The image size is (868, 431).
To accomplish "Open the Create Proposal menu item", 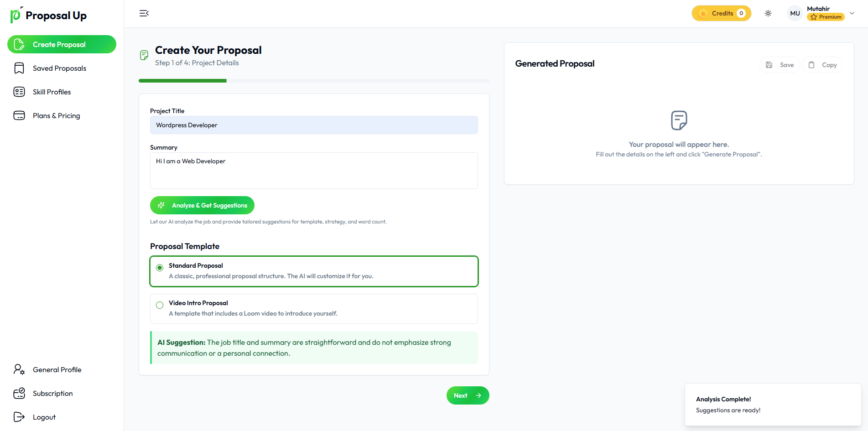I will pos(62,44).
